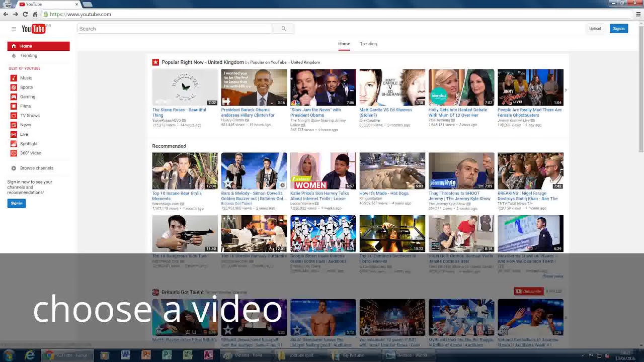Open Internet Explorer from the taskbar

(30, 355)
